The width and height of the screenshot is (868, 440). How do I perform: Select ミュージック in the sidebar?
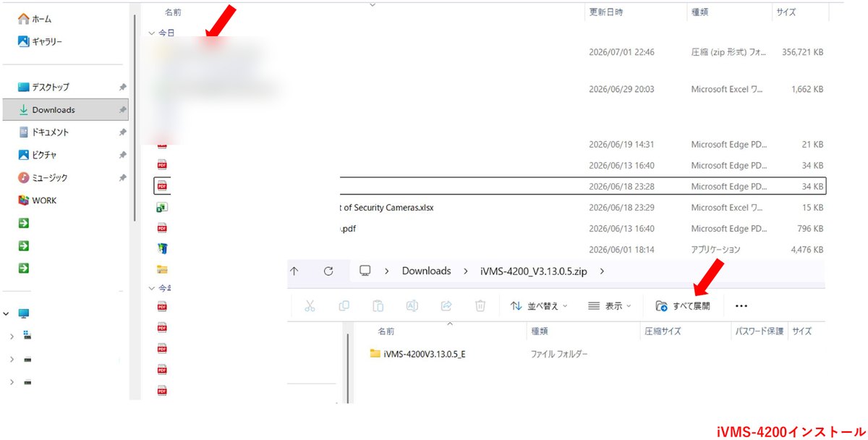(x=43, y=177)
